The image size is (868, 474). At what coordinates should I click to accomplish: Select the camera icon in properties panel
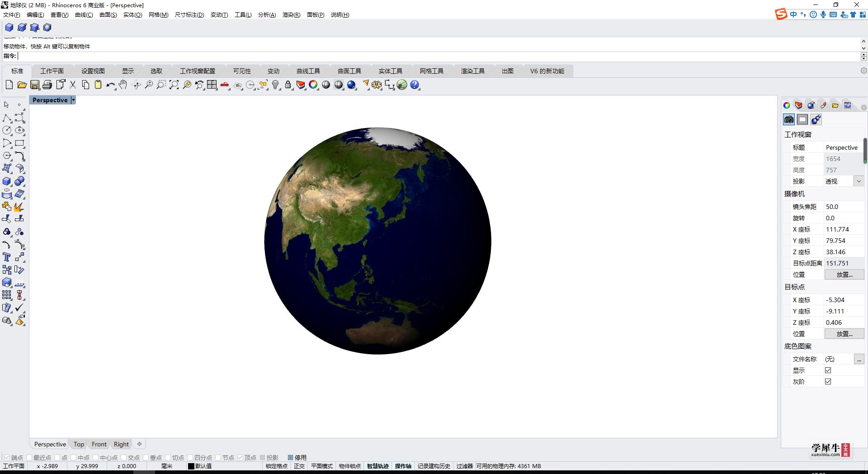click(x=789, y=119)
